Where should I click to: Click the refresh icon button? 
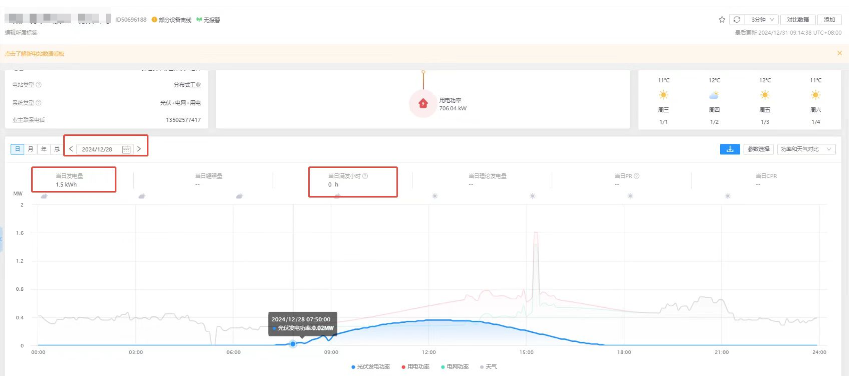pyautogui.click(x=736, y=19)
